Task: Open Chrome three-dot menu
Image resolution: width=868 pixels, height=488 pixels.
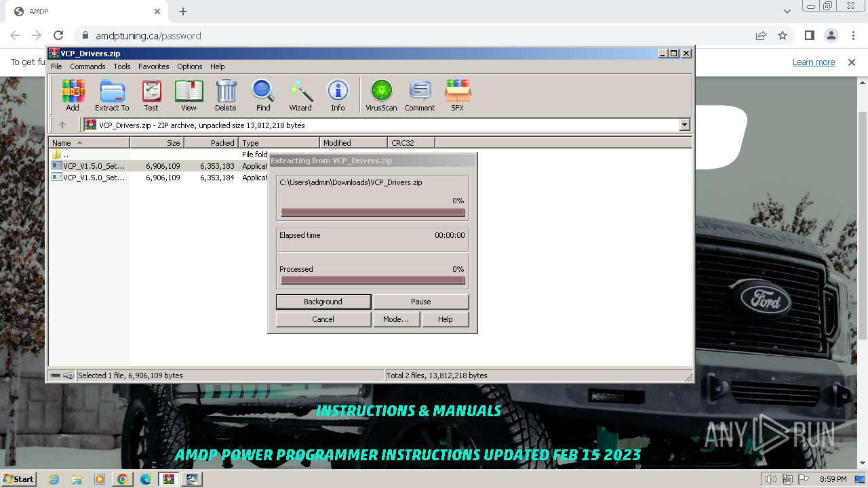Action: (x=853, y=35)
